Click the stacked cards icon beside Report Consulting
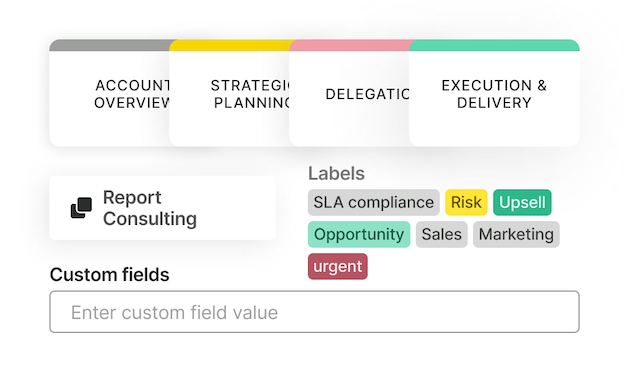This screenshot has width=629, height=373. tap(81, 208)
